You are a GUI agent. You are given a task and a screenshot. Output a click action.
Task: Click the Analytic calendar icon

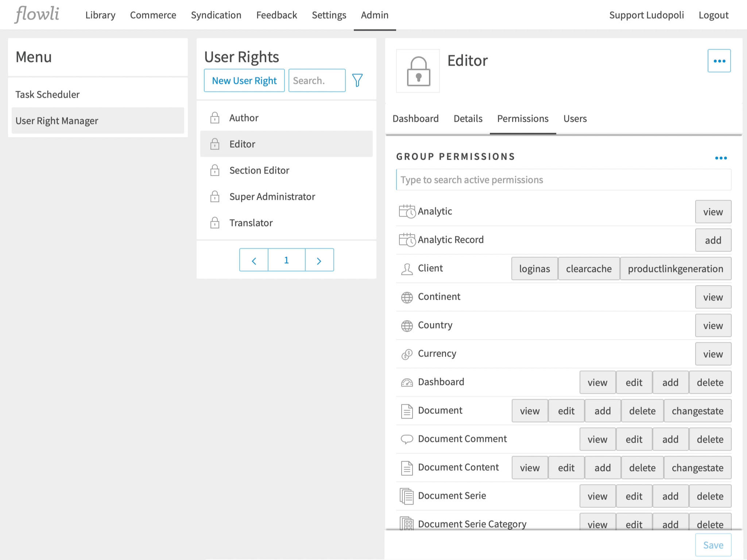[x=408, y=211]
